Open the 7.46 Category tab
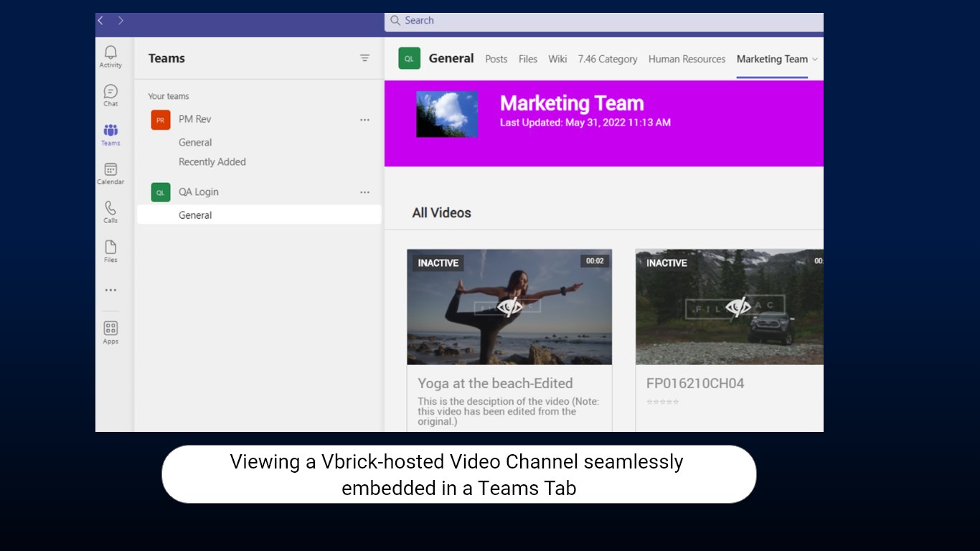 [608, 60]
